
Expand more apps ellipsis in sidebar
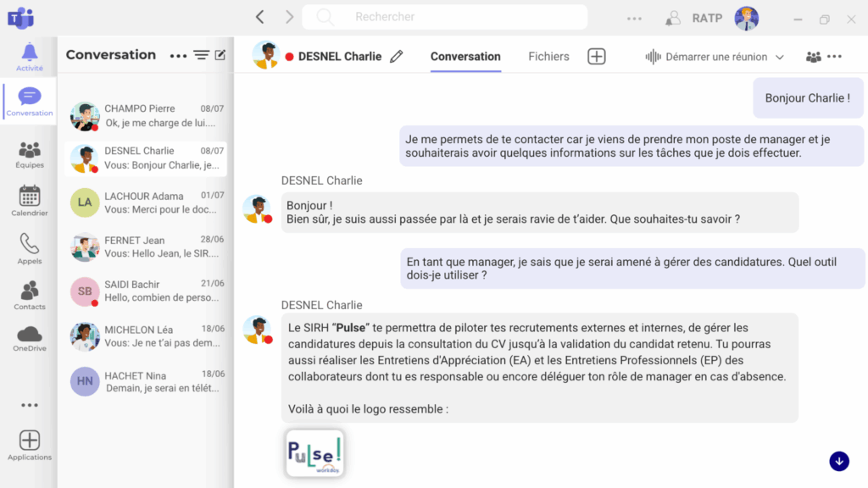coord(30,405)
